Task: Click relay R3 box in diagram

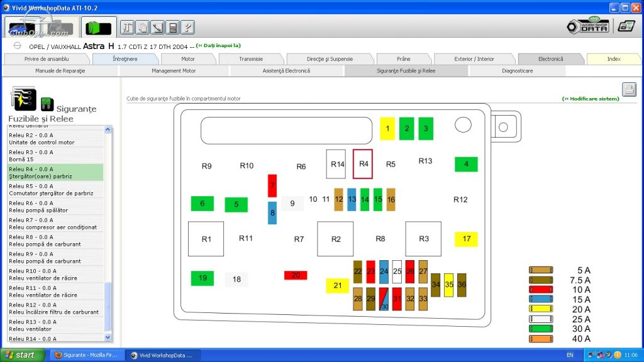Action: [x=423, y=239]
